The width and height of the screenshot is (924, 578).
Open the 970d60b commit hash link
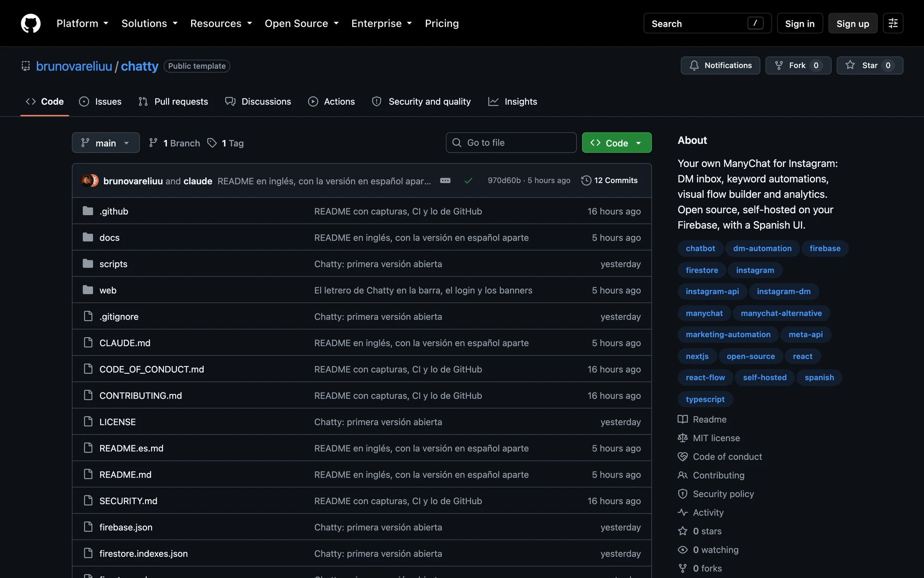[x=504, y=180]
